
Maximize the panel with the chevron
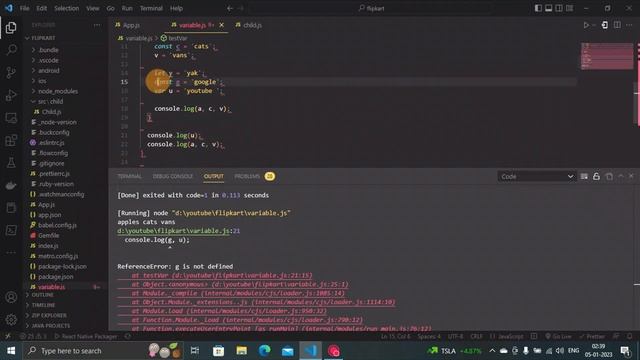tap(621, 176)
